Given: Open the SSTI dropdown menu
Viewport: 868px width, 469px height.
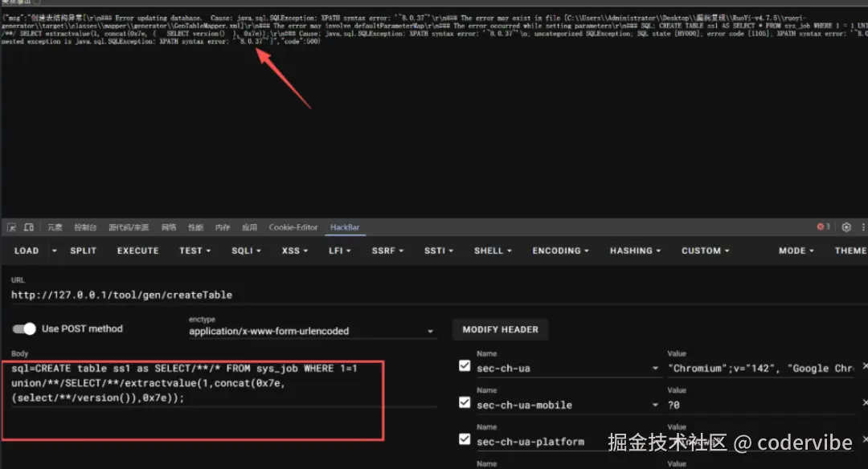Looking at the screenshot, I should tap(439, 251).
